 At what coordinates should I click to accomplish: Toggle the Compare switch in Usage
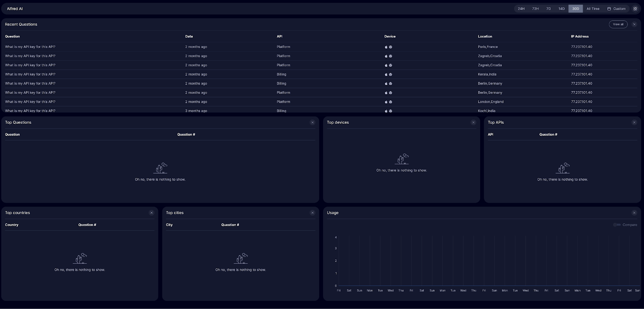[x=617, y=225]
